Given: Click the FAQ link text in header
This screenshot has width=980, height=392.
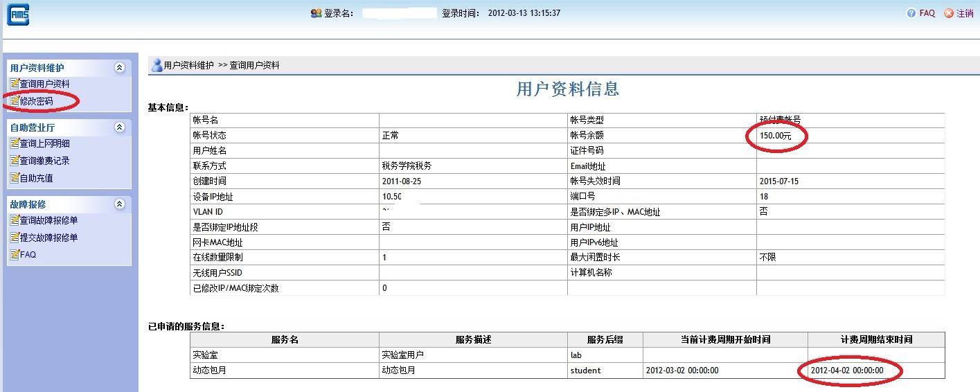Looking at the screenshot, I should 927,13.
